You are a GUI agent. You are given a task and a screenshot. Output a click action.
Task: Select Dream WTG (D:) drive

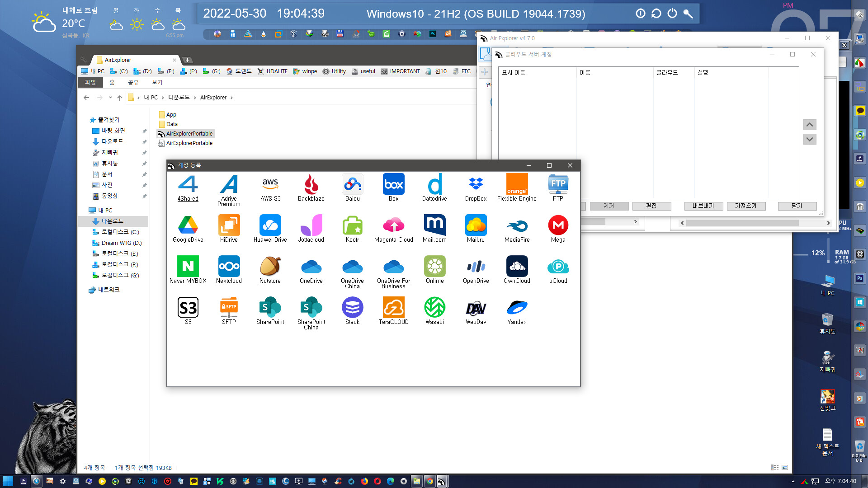tap(117, 243)
